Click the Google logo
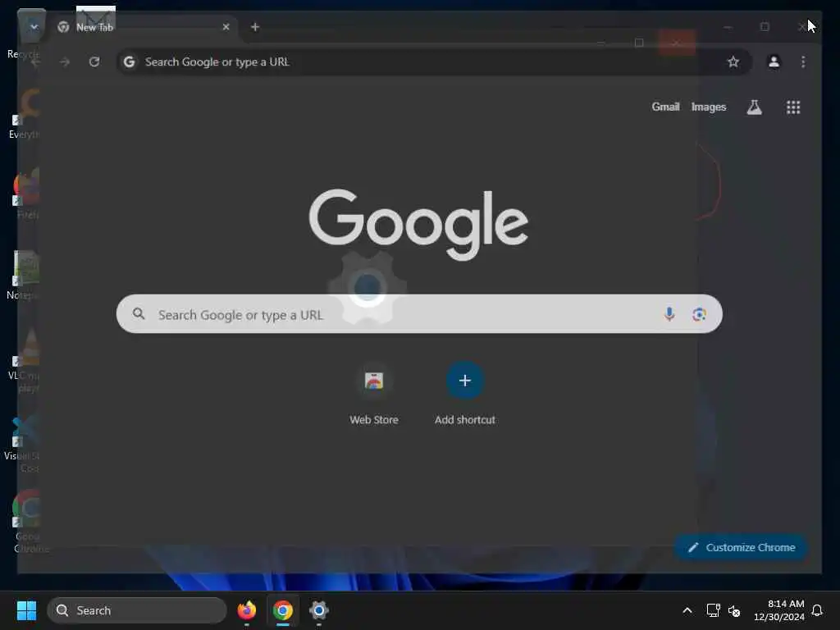 418,223
